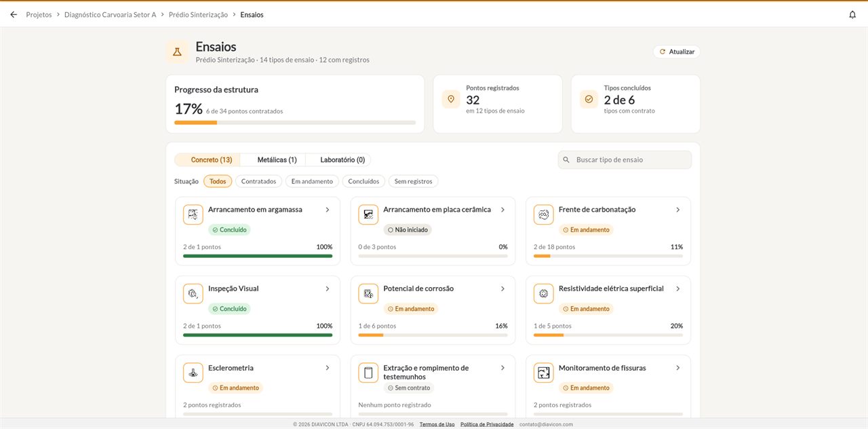The height and width of the screenshot is (429, 868).
Task: Click the Pontos registrados summary card
Action: 498,104
